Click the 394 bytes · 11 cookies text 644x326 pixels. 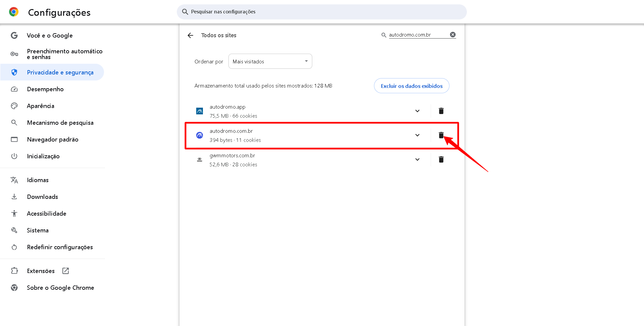(x=235, y=140)
